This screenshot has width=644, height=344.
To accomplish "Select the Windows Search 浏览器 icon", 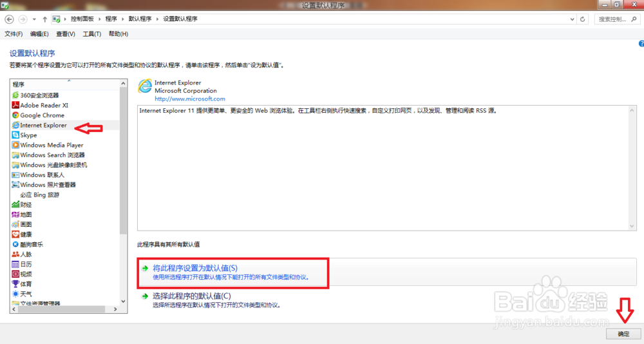I will click(15, 155).
